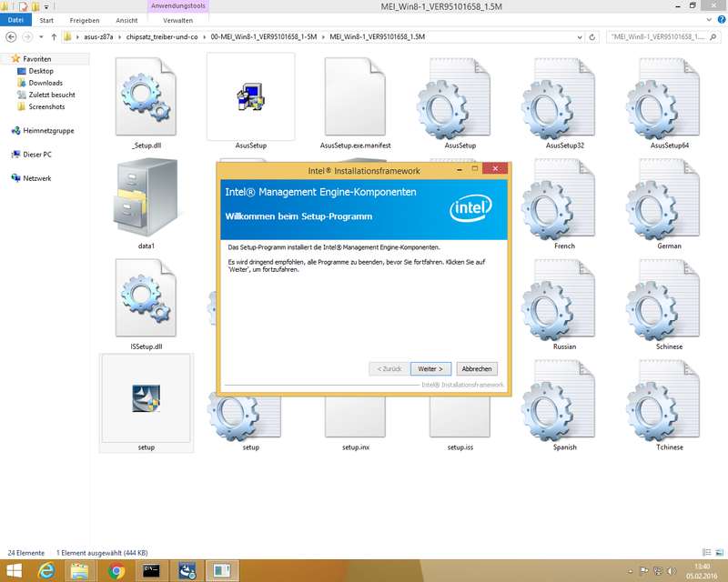Open the quick access toolbar dropdown
The height and width of the screenshot is (582, 728).
pos(46,6)
